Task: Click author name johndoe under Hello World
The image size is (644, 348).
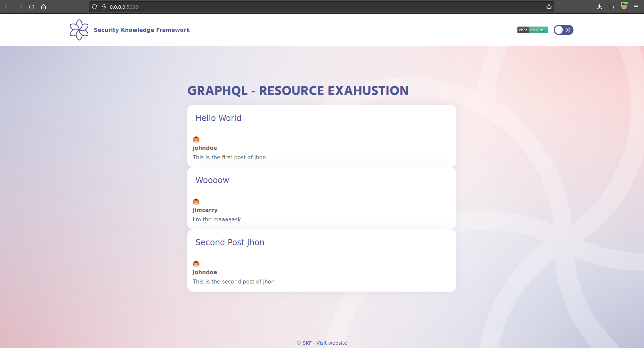Action: click(x=205, y=148)
